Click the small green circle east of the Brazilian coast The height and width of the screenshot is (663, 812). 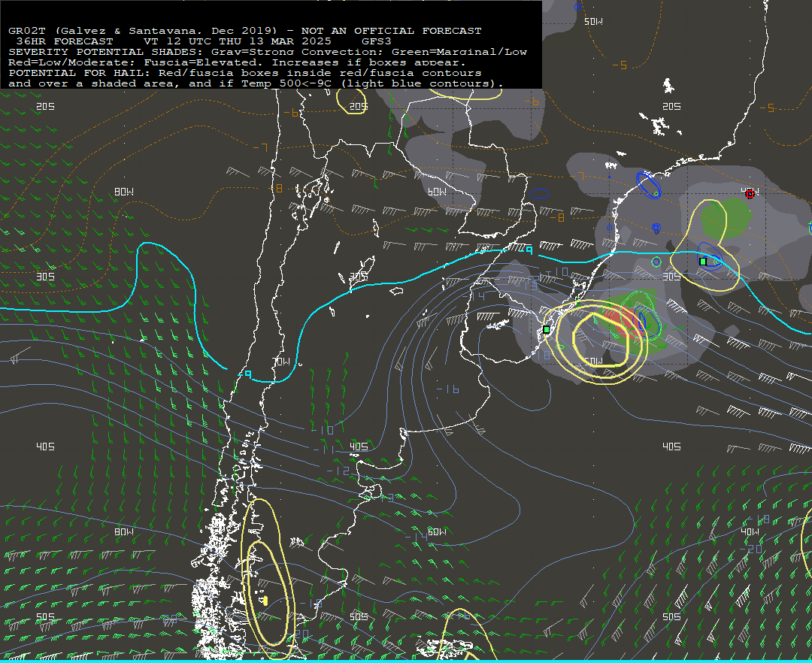[656, 262]
